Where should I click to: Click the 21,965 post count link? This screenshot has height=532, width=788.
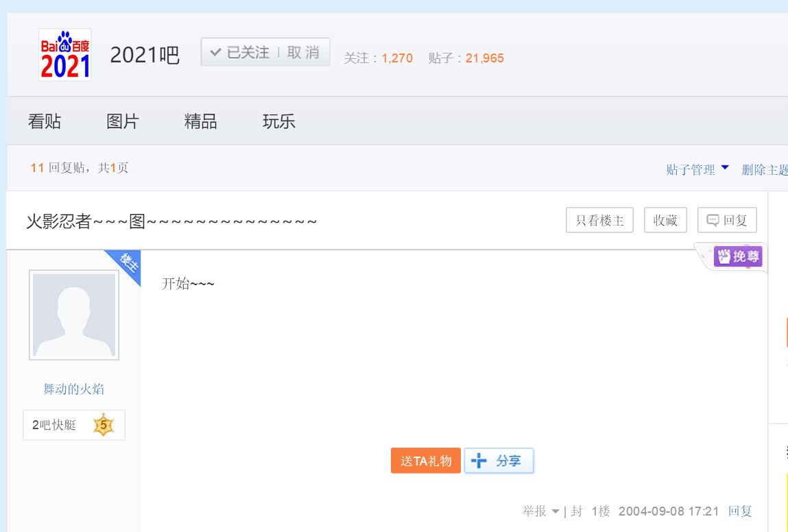485,58
